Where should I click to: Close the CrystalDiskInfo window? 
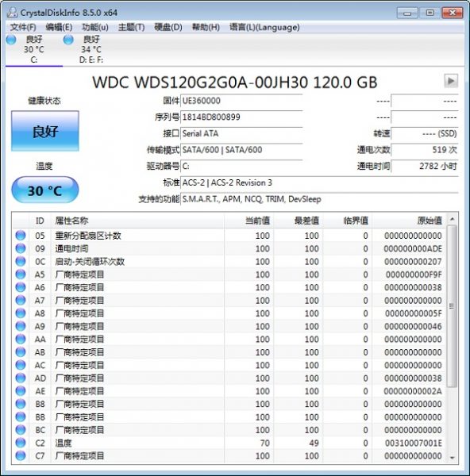coord(452,13)
